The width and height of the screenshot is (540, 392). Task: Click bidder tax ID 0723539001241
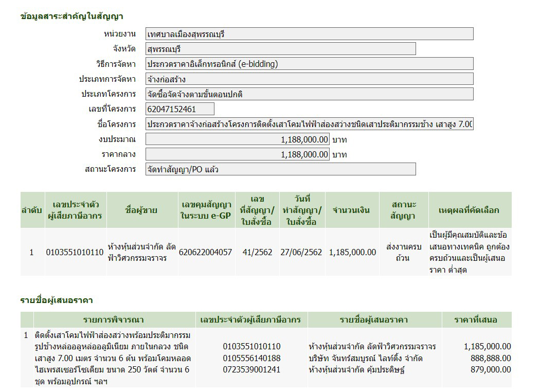(x=251, y=369)
